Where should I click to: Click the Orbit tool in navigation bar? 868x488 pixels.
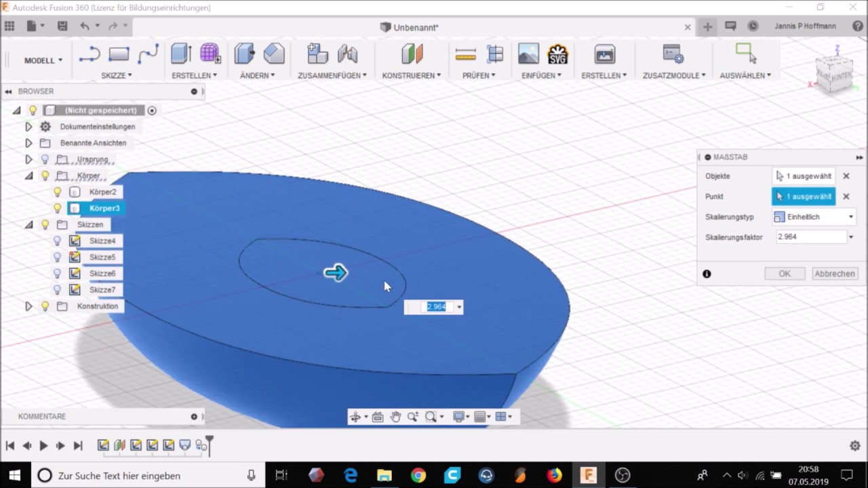(355, 417)
